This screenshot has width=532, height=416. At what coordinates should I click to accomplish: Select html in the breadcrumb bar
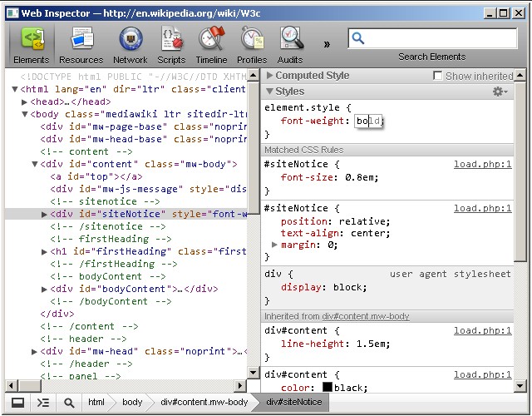96,403
